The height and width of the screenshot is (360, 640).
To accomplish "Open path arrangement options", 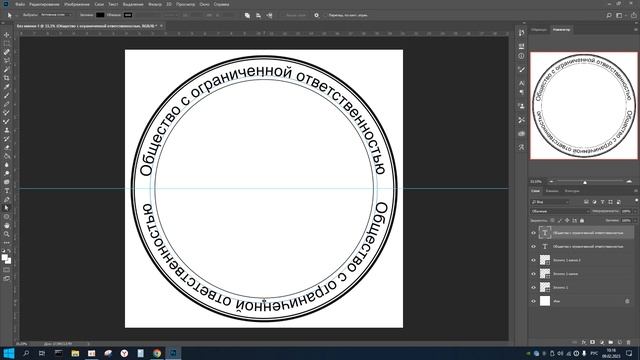I will tap(269, 15).
